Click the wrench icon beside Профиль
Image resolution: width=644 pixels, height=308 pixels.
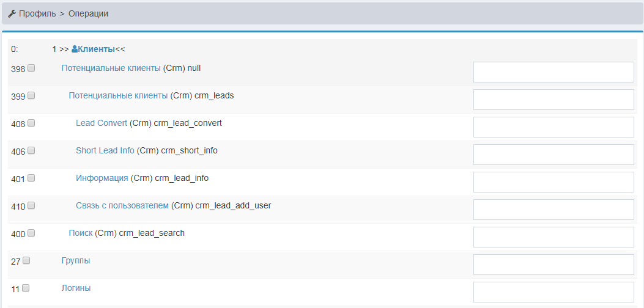pos(12,13)
